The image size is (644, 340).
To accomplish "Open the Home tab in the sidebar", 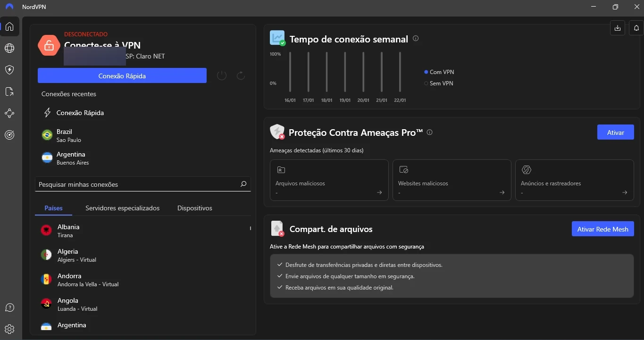I will 9,26.
